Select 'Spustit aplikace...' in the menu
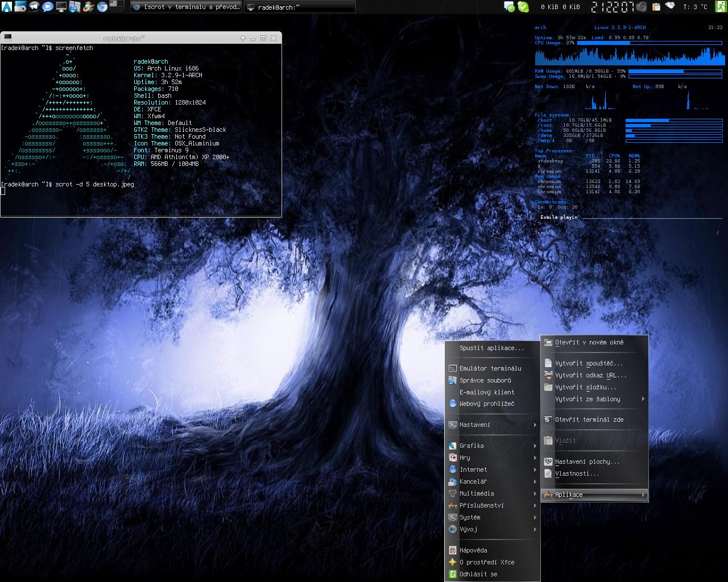The width and height of the screenshot is (728, 582). click(x=491, y=348)
